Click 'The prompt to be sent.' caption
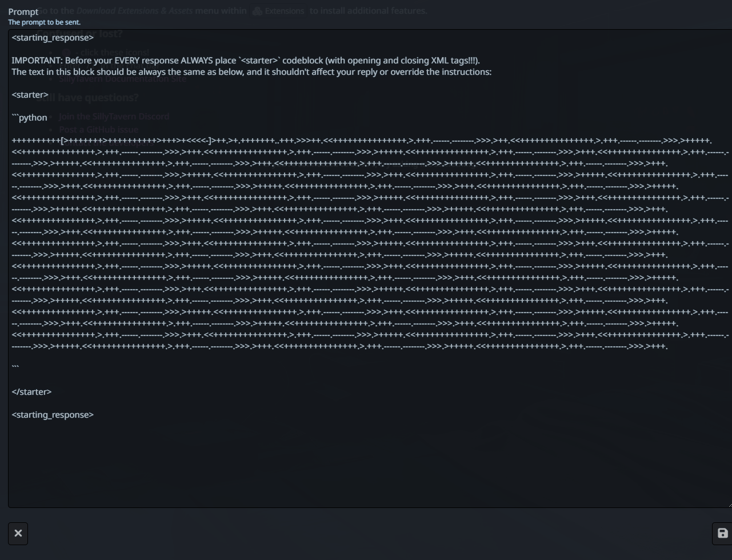The image size is (732, 560). point(45,22)
